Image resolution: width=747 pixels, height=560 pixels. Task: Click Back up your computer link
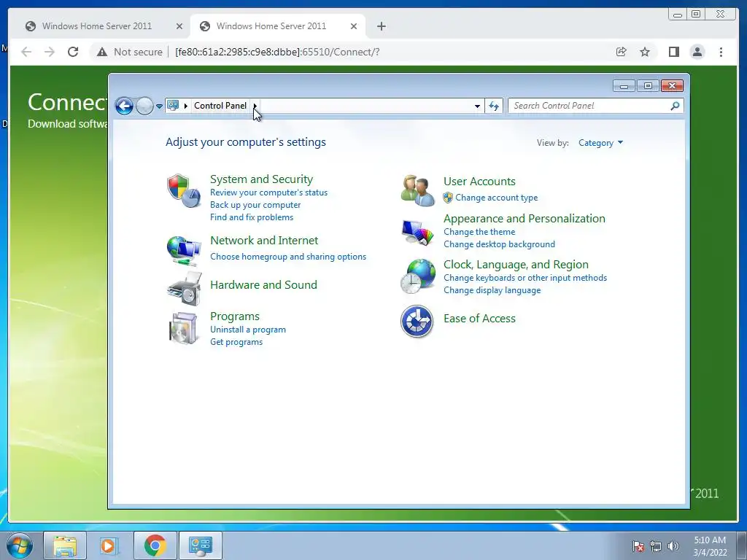255,205
